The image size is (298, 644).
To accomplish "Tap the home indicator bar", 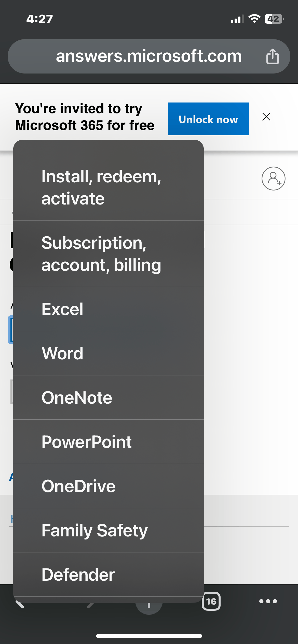I will 149,636.
